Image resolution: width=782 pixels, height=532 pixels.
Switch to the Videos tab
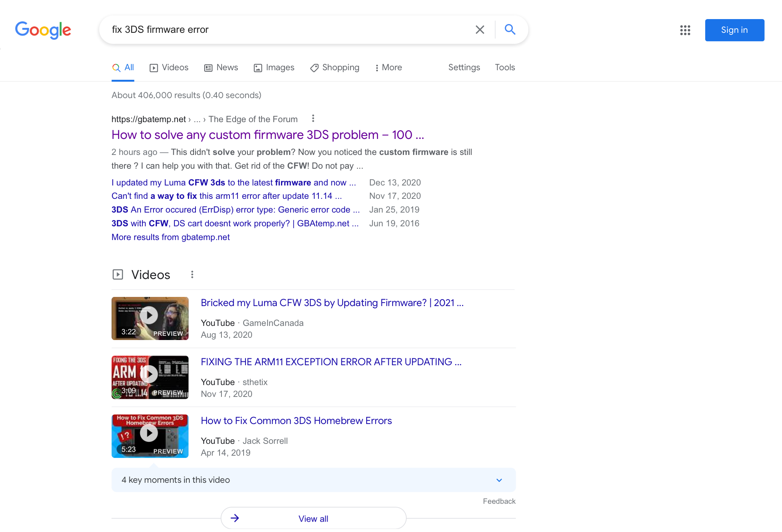[x=169, y=68]
